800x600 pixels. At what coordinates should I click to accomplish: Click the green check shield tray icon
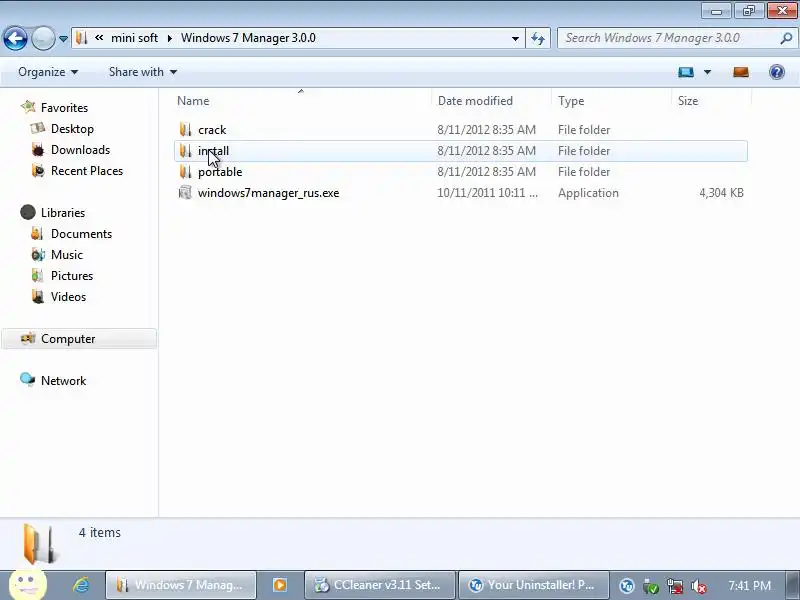coord(651,586)
